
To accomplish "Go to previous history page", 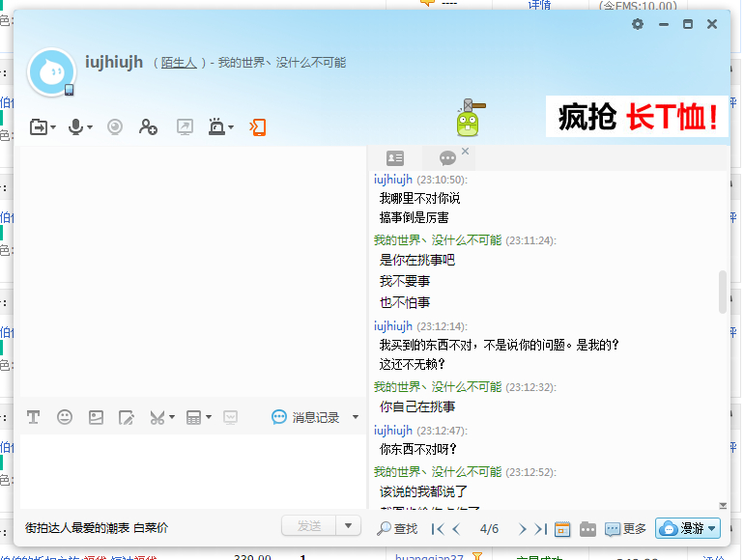I will point(456,529).
